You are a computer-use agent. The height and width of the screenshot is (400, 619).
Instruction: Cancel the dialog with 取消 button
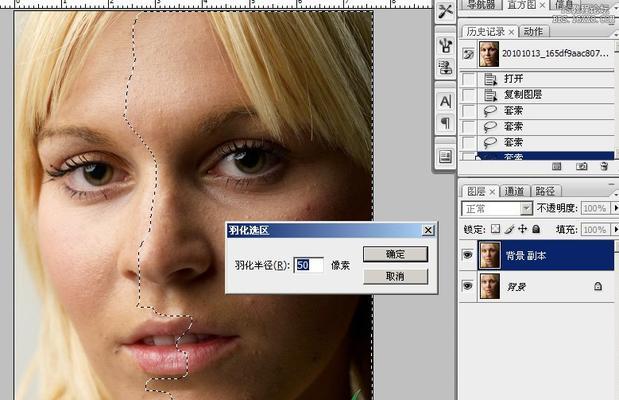pos(395,276)
